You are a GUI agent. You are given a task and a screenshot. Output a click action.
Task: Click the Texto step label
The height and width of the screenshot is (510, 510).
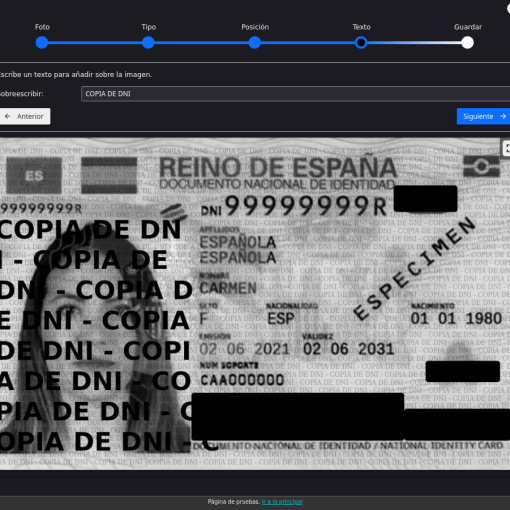pos(361,27)
